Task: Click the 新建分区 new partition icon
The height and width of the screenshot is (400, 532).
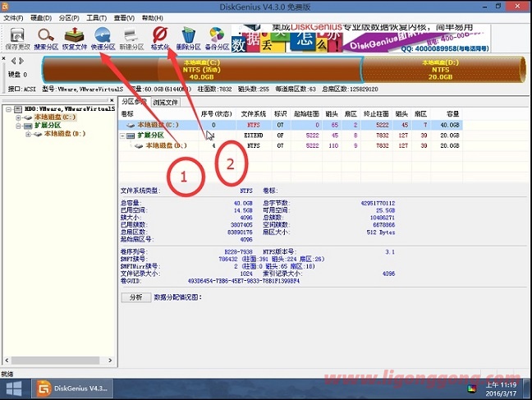Action: click(131, 39)
